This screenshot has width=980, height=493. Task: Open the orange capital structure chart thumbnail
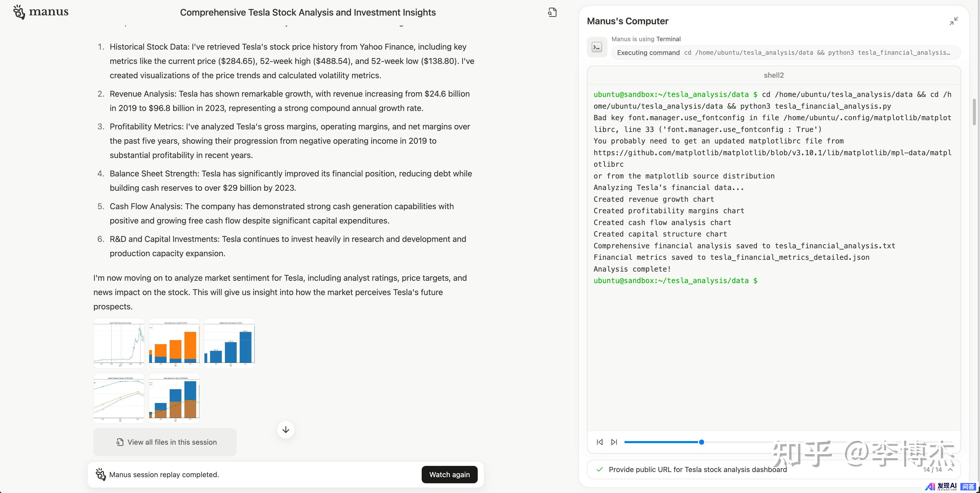pyautogui.click(x=174, y=343)
